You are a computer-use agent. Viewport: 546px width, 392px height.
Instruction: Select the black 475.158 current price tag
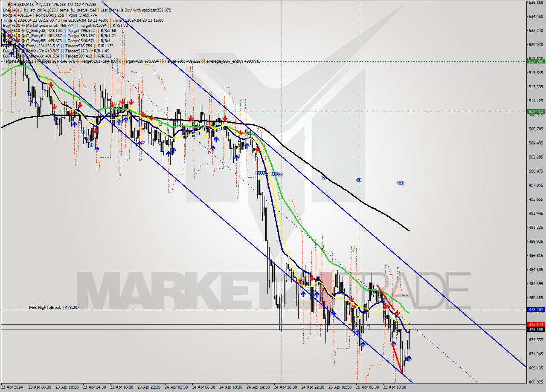[x=536, y=329]
